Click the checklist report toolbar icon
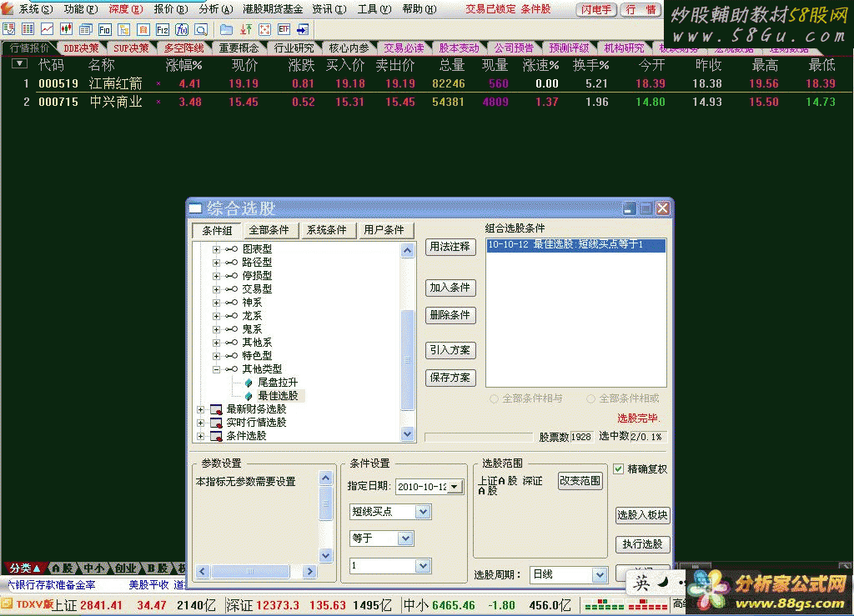The width and height of the screenshot is (854, 616). pos(8,29)
